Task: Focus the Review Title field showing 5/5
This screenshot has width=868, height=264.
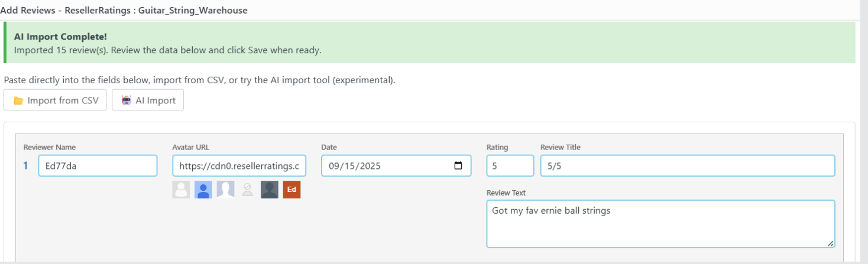Action: click(687, 166)
